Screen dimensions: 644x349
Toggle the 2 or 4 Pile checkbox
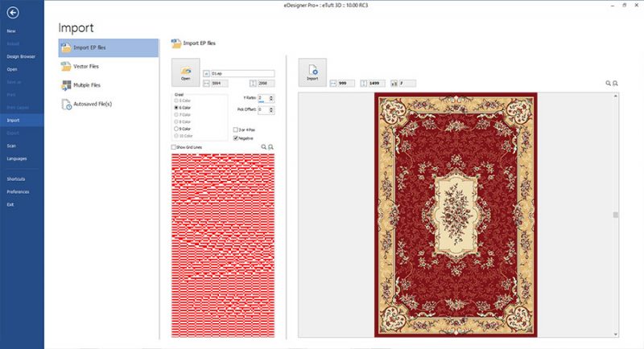(236, 129)
